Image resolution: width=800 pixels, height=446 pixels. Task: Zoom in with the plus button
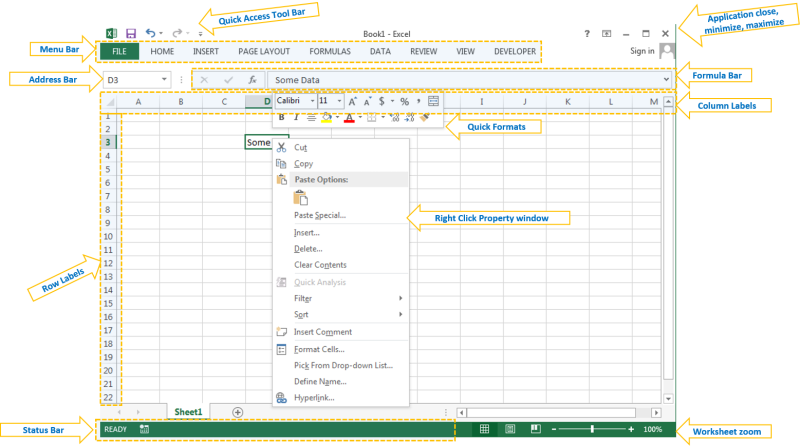(631, 429)
